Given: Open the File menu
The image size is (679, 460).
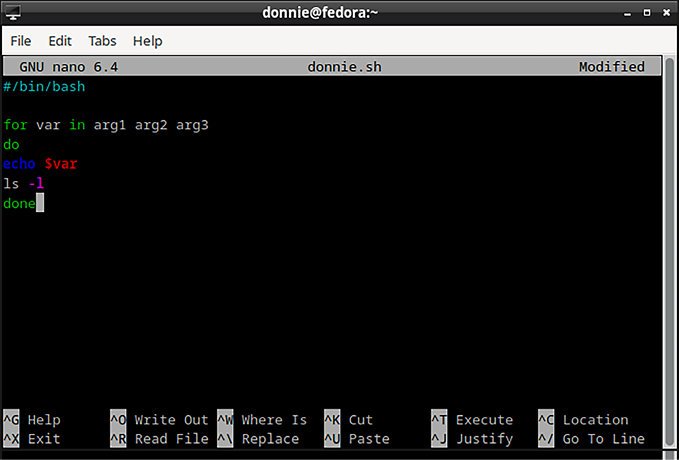Looking at the screenshot, I should pos(21,41).
